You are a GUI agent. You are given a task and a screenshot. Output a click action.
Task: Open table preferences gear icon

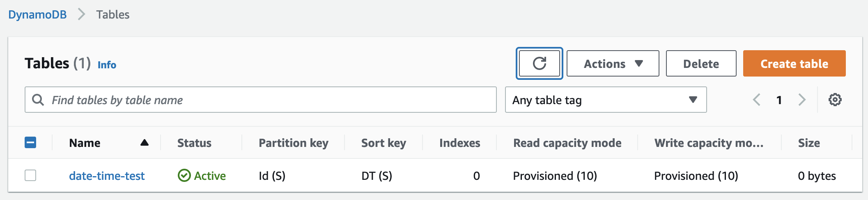pos(835,100)
